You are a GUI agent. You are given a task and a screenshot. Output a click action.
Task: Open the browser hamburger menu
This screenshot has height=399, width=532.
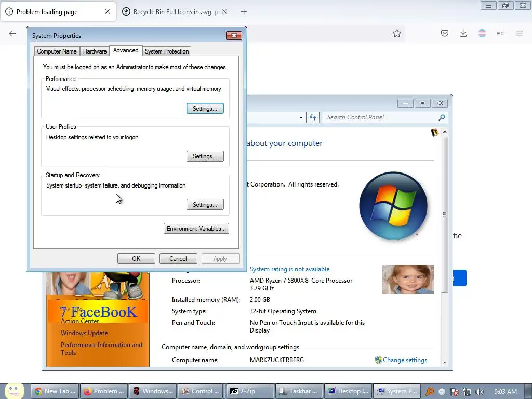(x=520, y=33)
